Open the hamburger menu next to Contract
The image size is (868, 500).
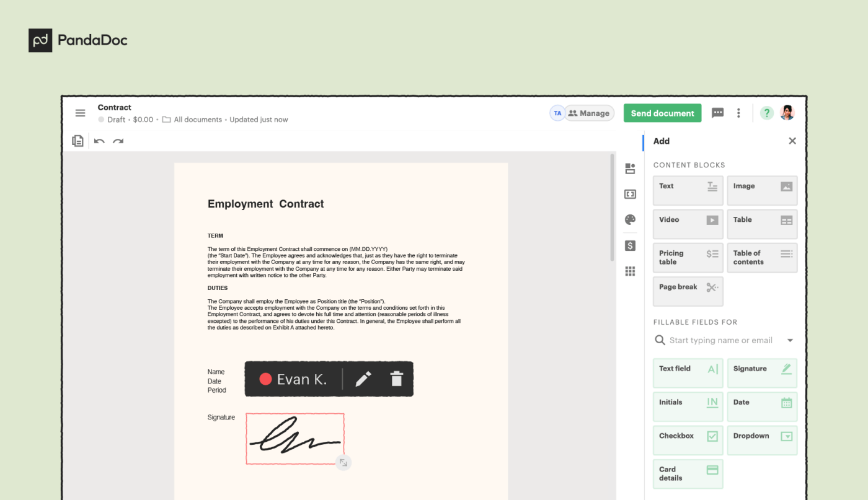pyautogui.click(x=80, y=113)
